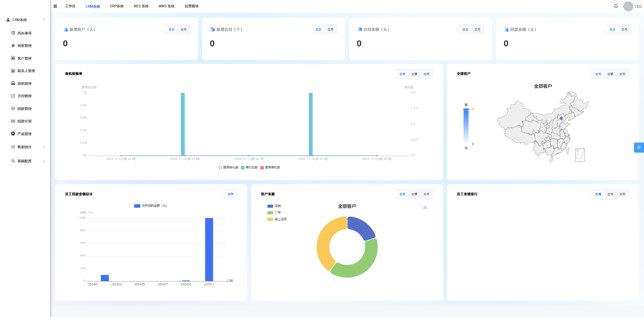Switch 商机转换率 chart to 本季
Screen dimensions: 644x317
click(414, 74)
